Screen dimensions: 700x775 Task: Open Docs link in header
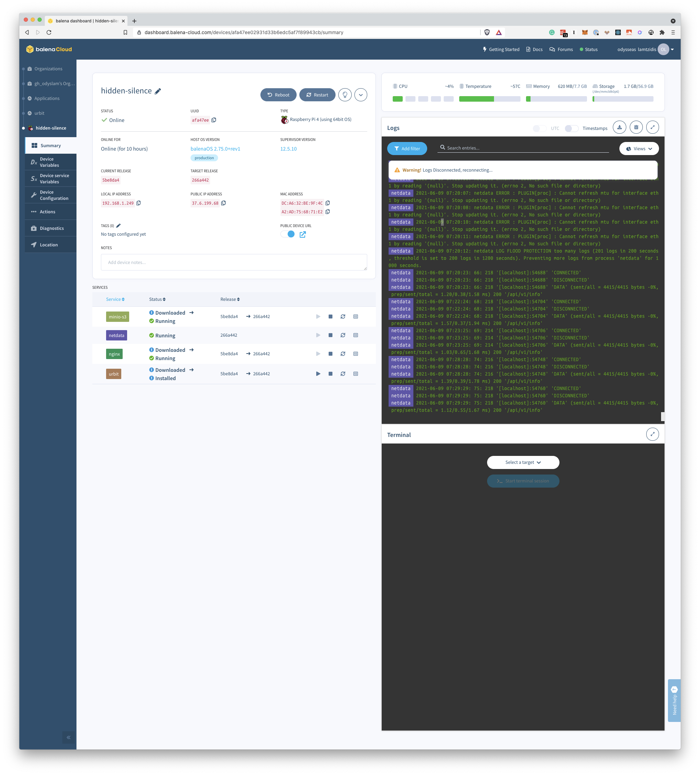click(x=534, y=50)
